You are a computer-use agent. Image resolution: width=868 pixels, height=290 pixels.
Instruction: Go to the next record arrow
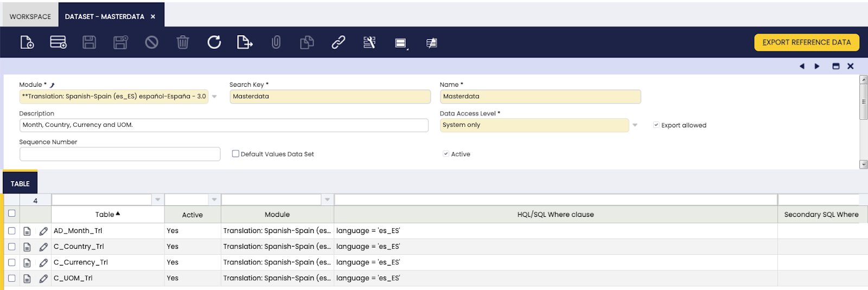pyautogui.click(x=817, y=66)
